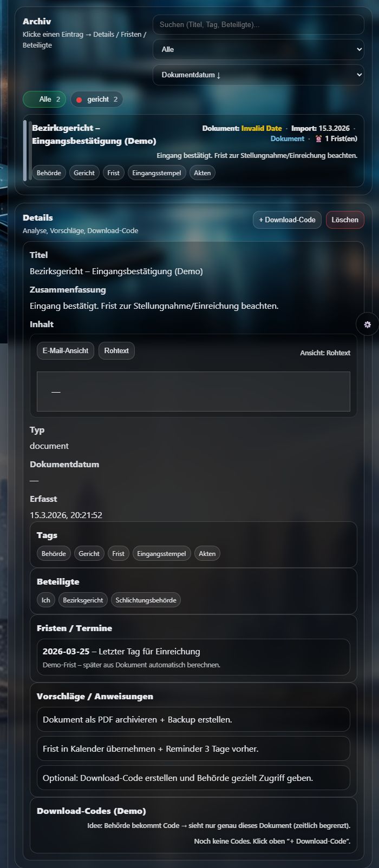Click suggestion 'Frist in Kalender übernehmen + Reminder'
The width and height of the screenshot is (379, 868).
coord(193,749)
